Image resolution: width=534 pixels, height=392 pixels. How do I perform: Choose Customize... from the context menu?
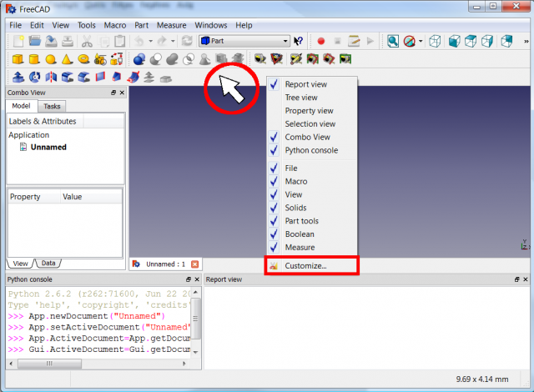(x=311, y=266)
